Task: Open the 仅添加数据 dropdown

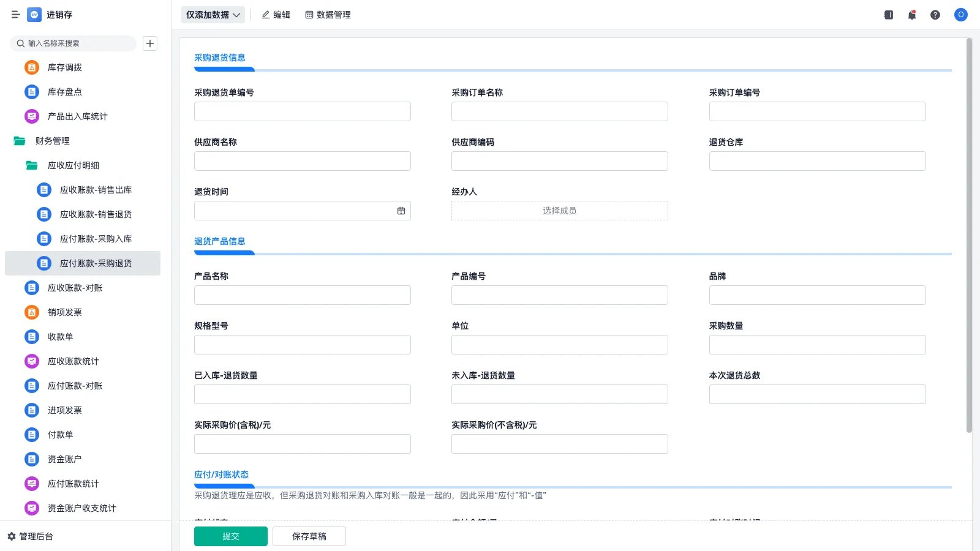Action: point(213,15)
